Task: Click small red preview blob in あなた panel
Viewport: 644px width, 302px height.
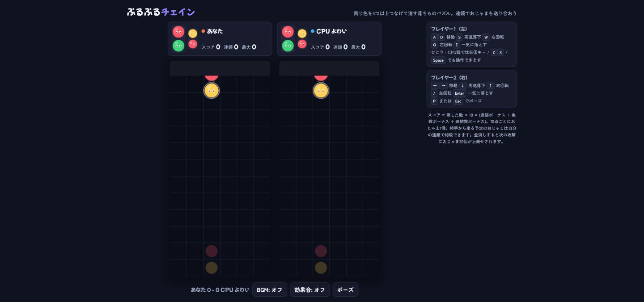Action: [x=193, y=44]
